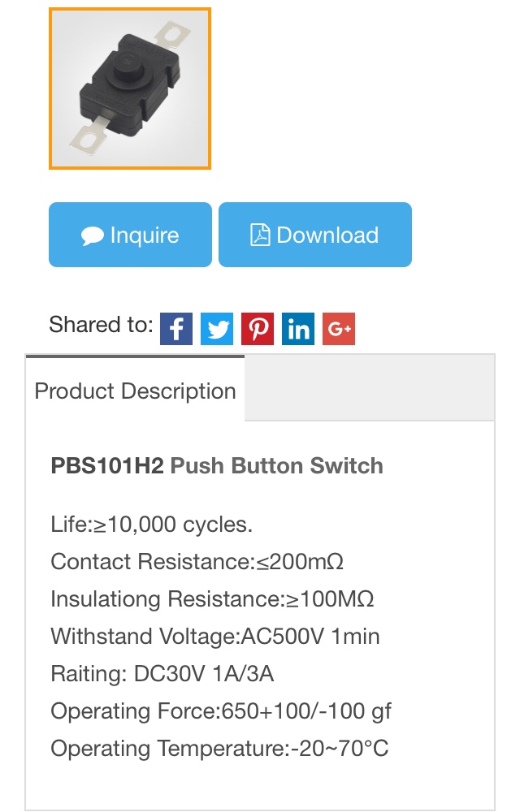The height and width of the screenshot is (812, 520).
Task: Open the Inquire contact form
Action: tap(130, 234)
